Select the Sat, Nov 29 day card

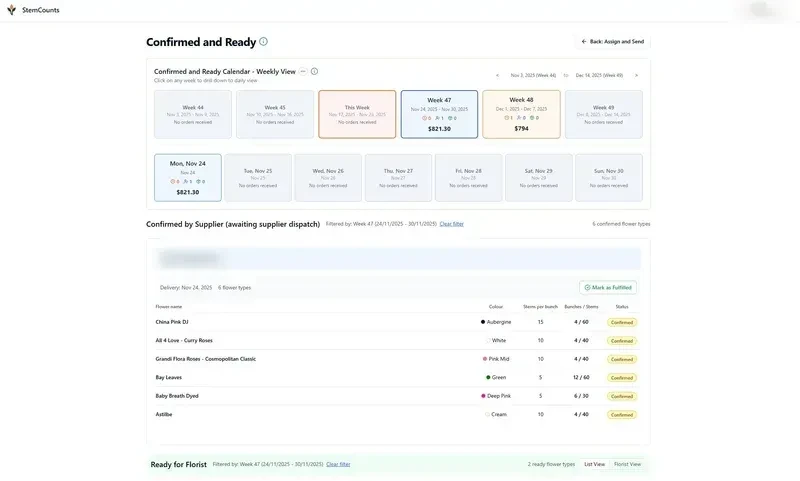pos(539,178)
